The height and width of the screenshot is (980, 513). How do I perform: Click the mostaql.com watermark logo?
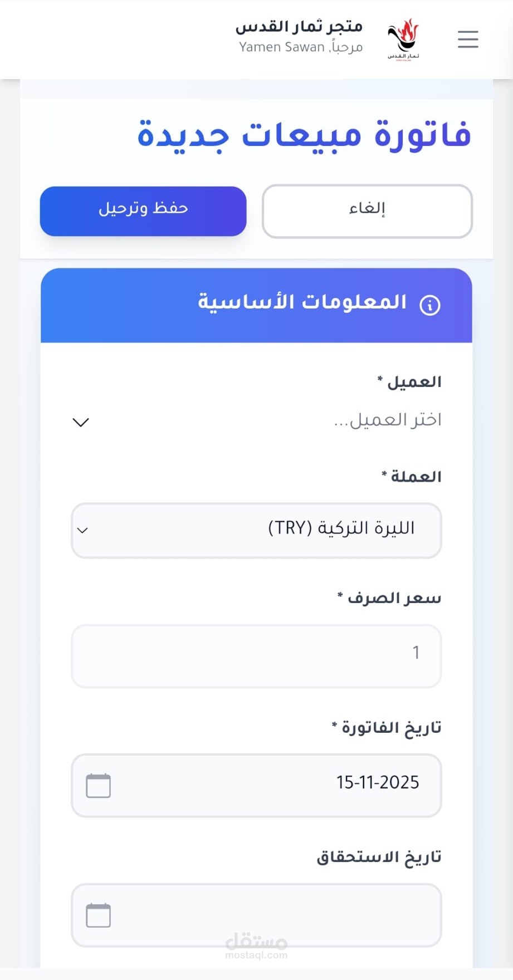click(256, 946)
